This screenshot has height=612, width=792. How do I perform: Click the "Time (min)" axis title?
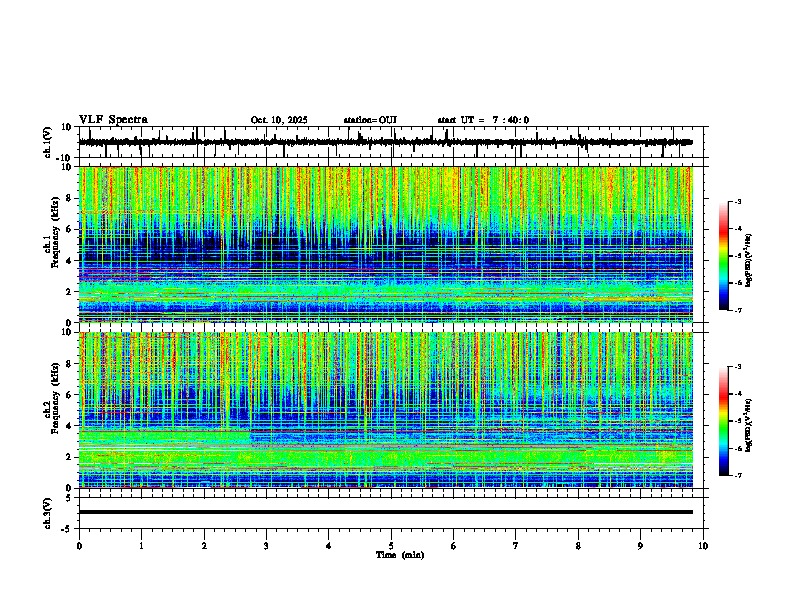(400, 555)
